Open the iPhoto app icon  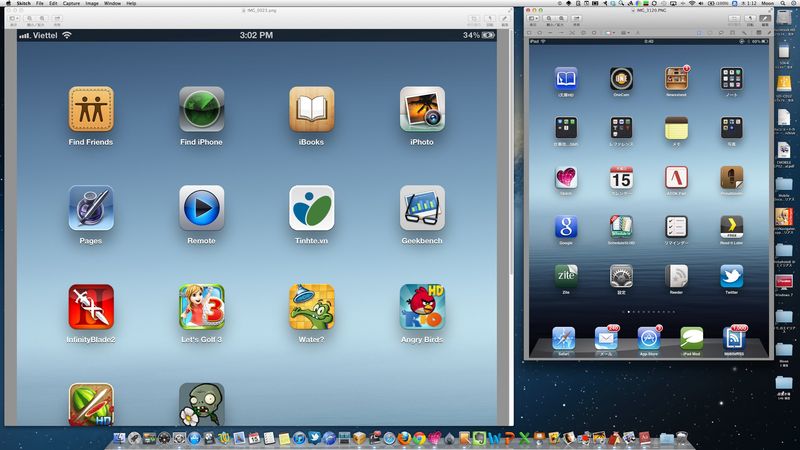[x=422, y=109]
